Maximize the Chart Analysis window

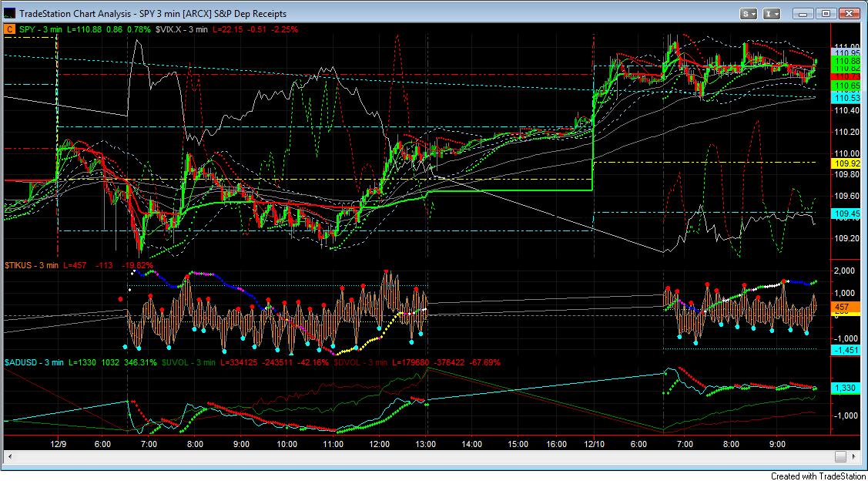(x=826, y=13)
